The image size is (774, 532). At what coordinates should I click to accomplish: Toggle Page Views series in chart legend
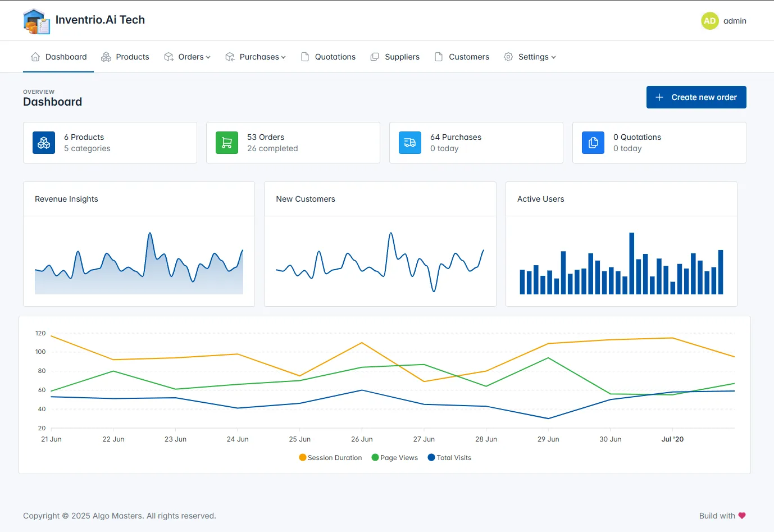pyautogui.click(x=395, y=458)
